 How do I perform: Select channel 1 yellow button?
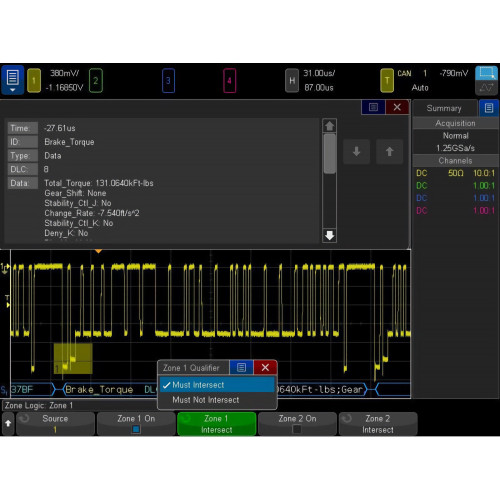coord(34,80)
